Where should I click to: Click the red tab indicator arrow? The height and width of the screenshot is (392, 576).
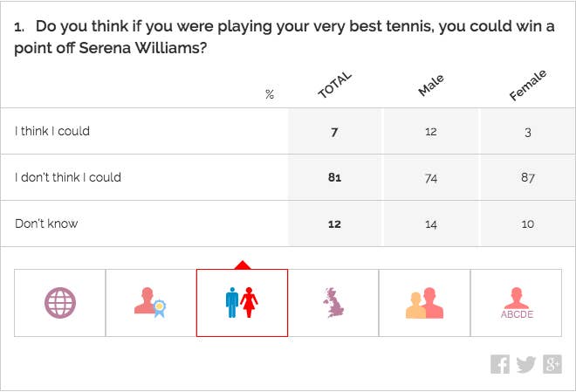click(242, 265)
